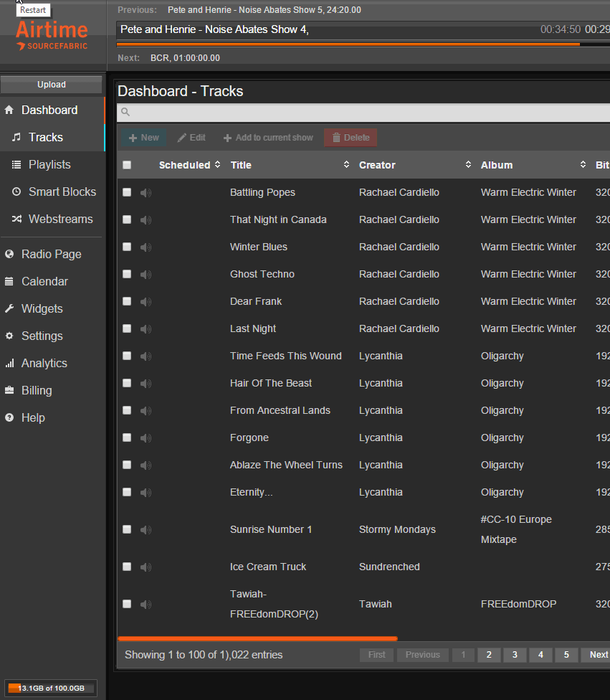Click the red Delete button
This screenshot has width=610, height=700.
tap(351, 138)
